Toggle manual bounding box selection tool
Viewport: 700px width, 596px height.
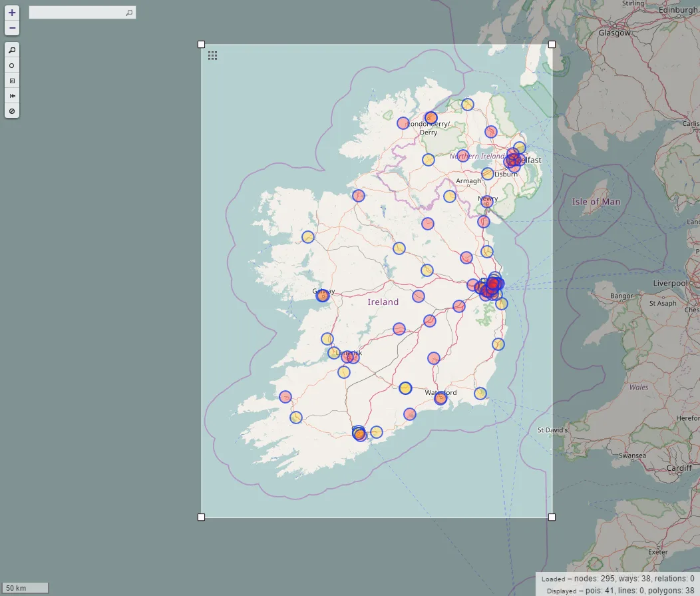pyautogui.click(x=12, y=81)
